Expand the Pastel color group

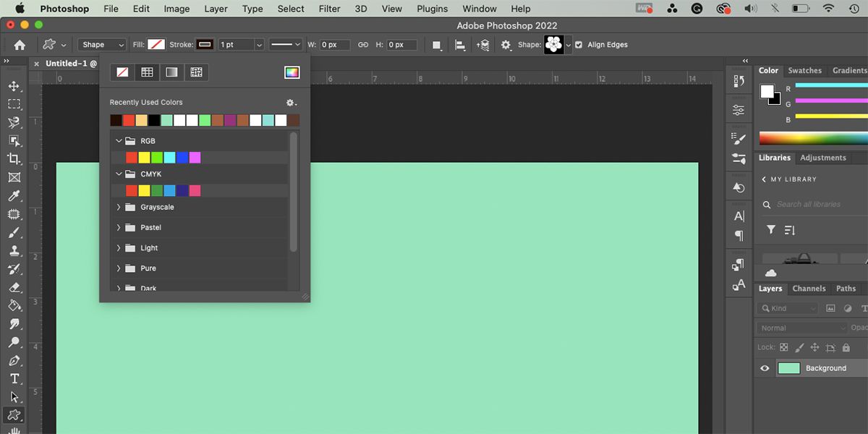pos(119,227)
